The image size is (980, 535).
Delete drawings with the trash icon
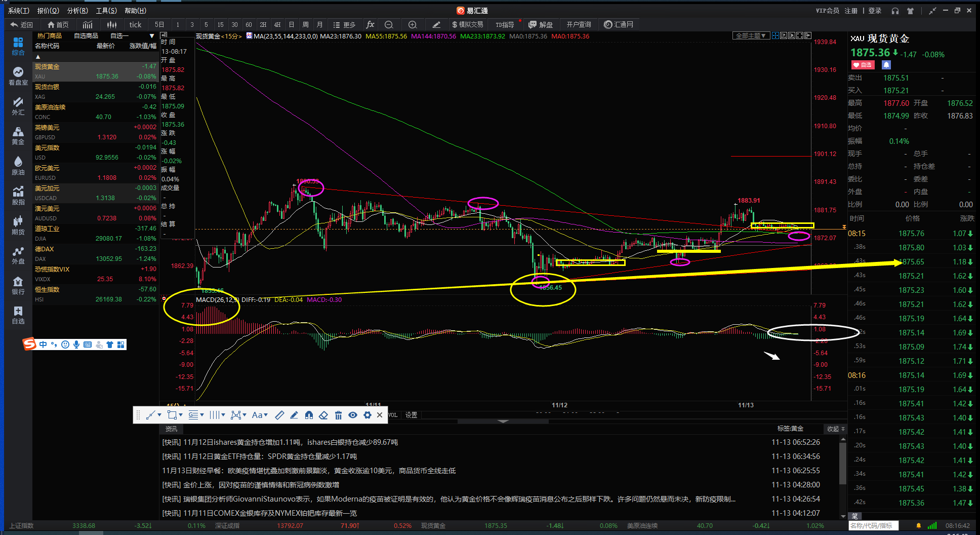click(338, 415)
